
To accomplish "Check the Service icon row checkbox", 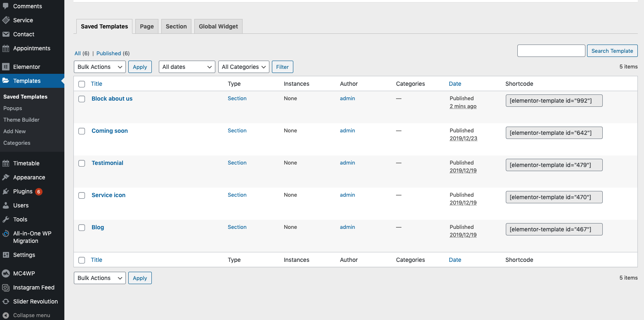I will coord(82,195).
